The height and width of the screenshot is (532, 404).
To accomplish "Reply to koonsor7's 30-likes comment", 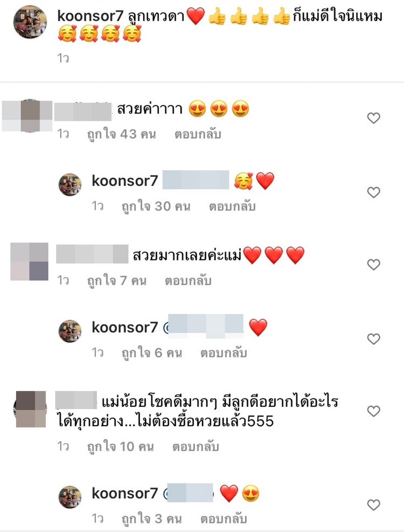I will coord(232,207).
